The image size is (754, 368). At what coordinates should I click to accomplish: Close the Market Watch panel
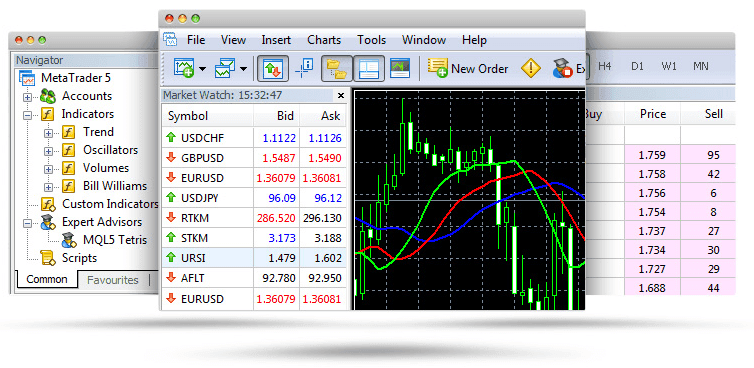tap(341, 95)
